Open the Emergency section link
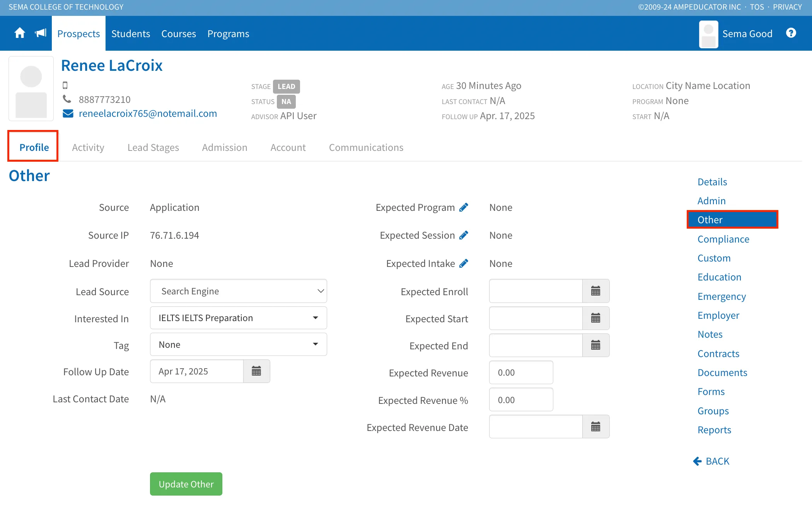812x506 pixels. (722, 296)
